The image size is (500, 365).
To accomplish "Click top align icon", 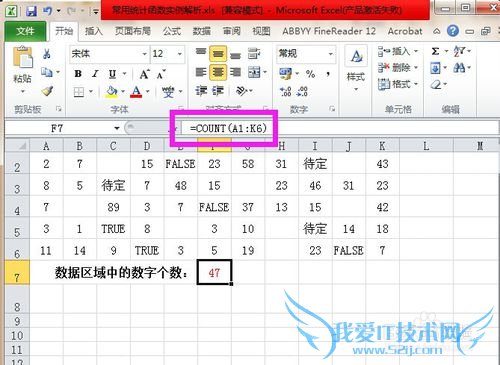I will (x=201, y=53).
